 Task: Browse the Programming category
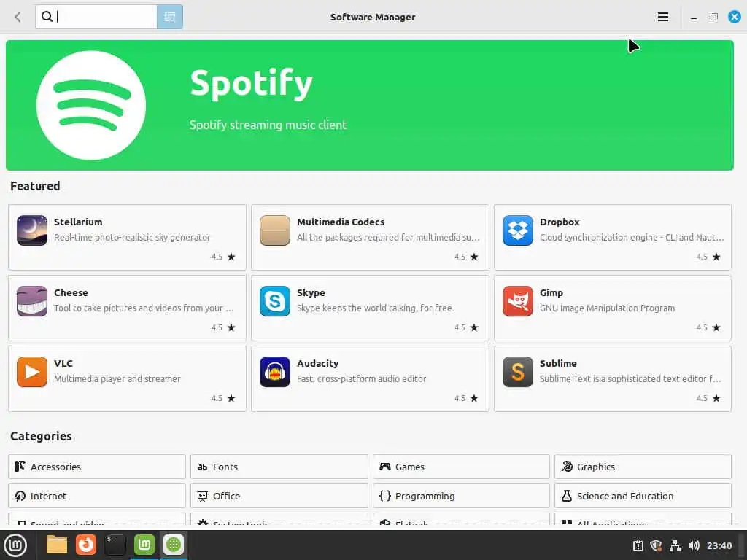point(461,496)
